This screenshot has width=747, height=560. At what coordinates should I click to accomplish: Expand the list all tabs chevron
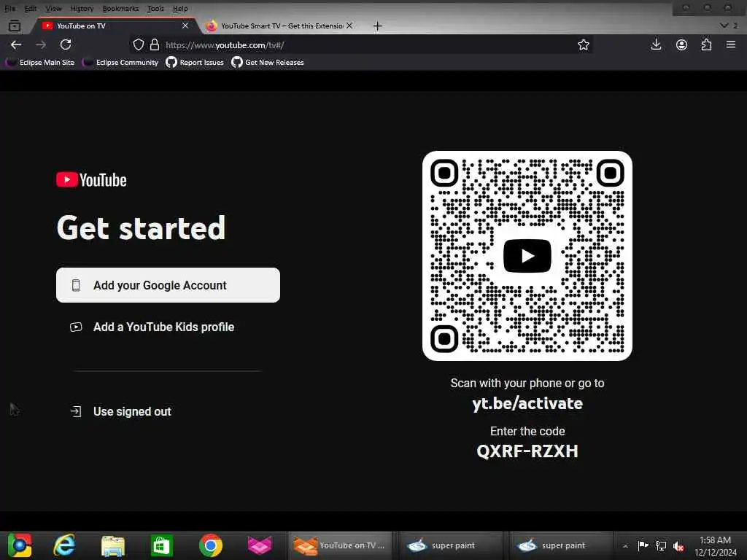point(724,26)
